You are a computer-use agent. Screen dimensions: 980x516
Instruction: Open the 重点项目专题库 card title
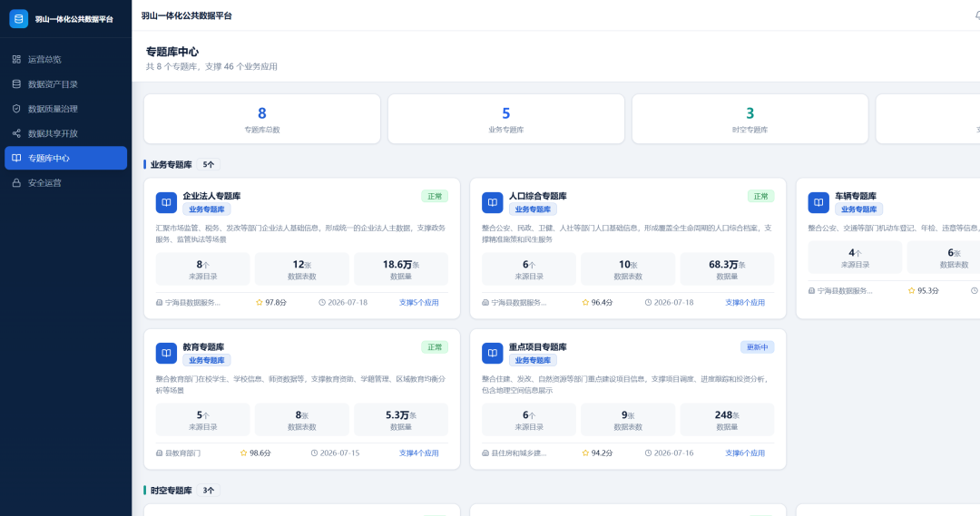537,346
